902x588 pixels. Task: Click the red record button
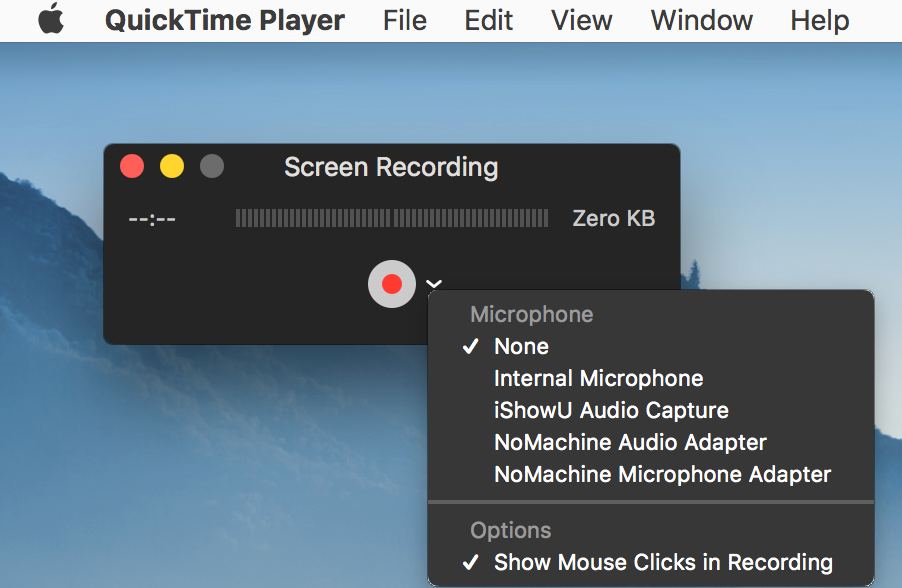pyautogui.click(x=392, y=284)
